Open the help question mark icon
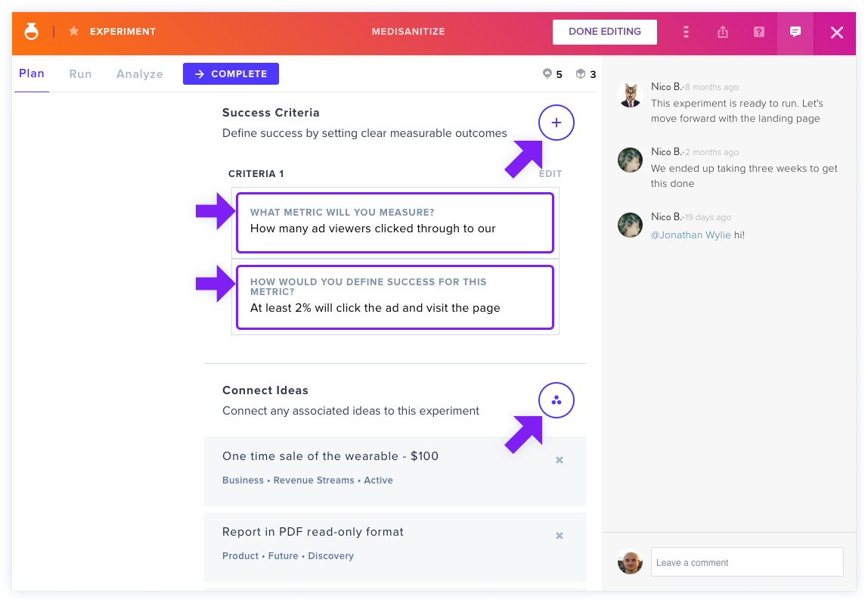The height and width of the screenshot is (603, 868). pos(759,32)
